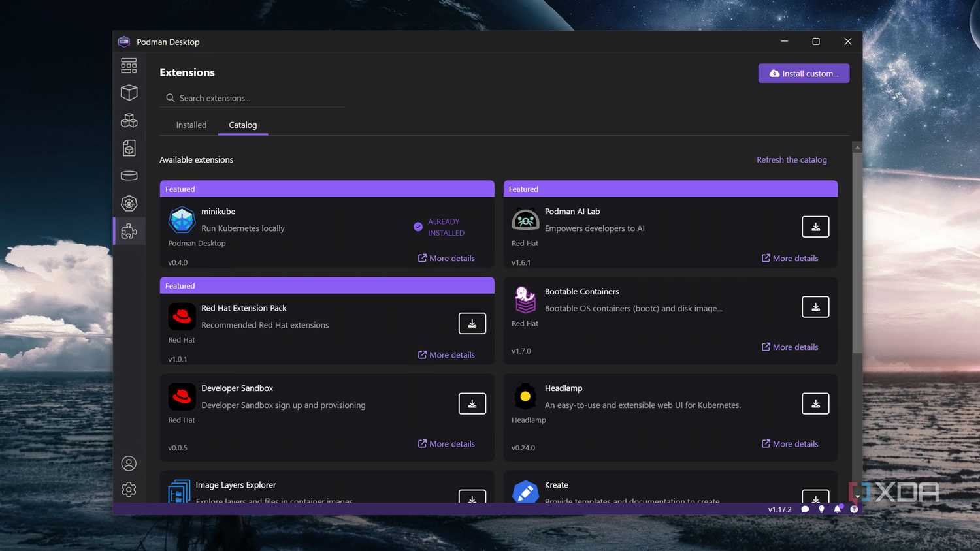This screenshot has width=980, height=551.
Task: Click the Image Layers Explorer title
Action: (x=236, y=484)
